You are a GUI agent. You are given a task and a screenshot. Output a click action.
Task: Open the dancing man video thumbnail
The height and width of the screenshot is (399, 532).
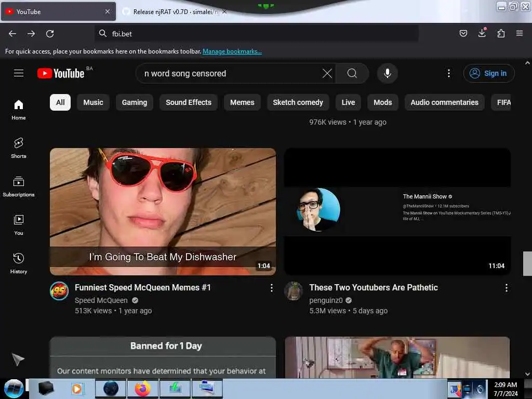(x=397, y=357)
